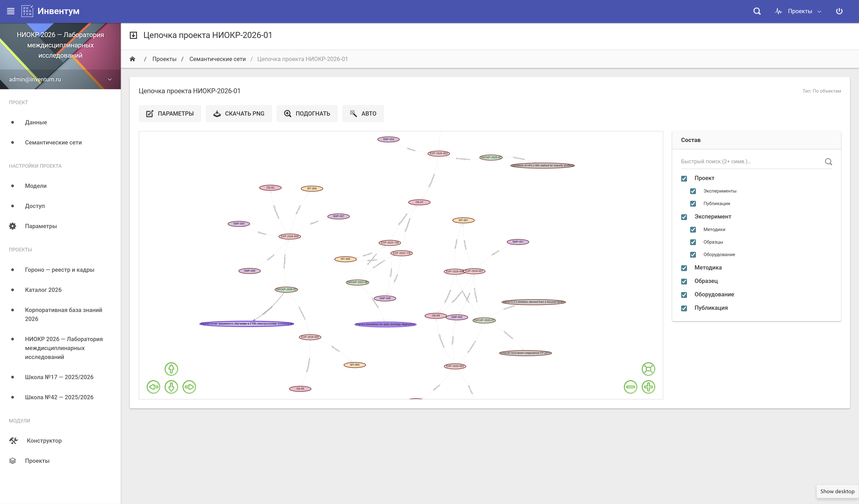Select graph node МТ-001
The width and height of the screenshot is (859, 504).
click(463, 220)
